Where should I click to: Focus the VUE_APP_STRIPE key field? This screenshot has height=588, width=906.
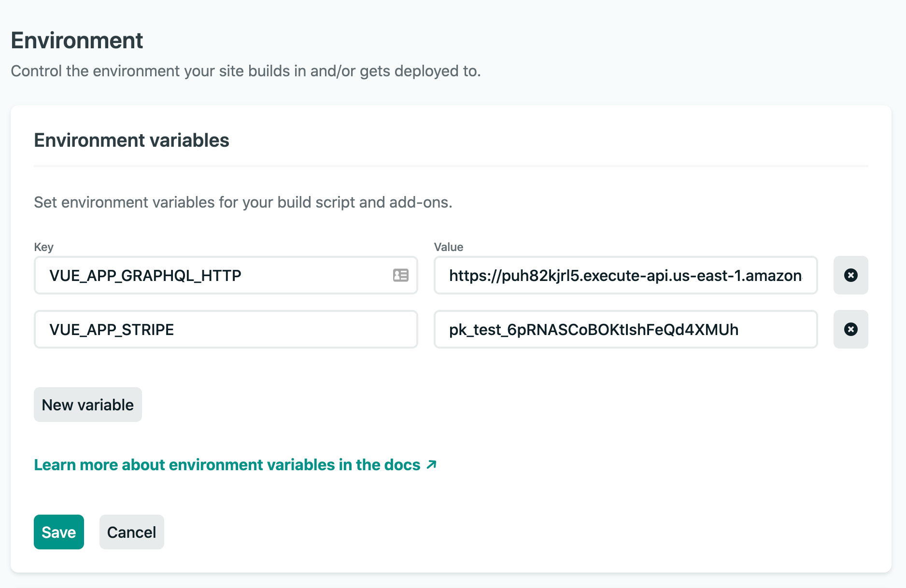225,329
